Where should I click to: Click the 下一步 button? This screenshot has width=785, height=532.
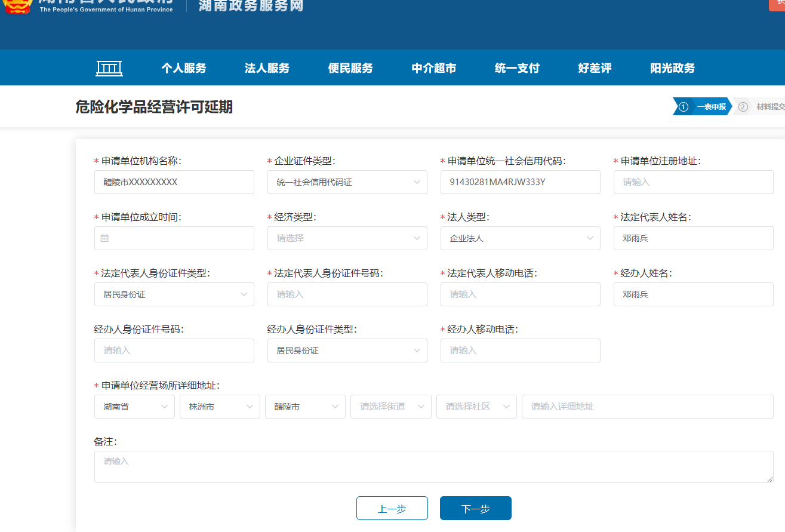click(x=475, y=508)
